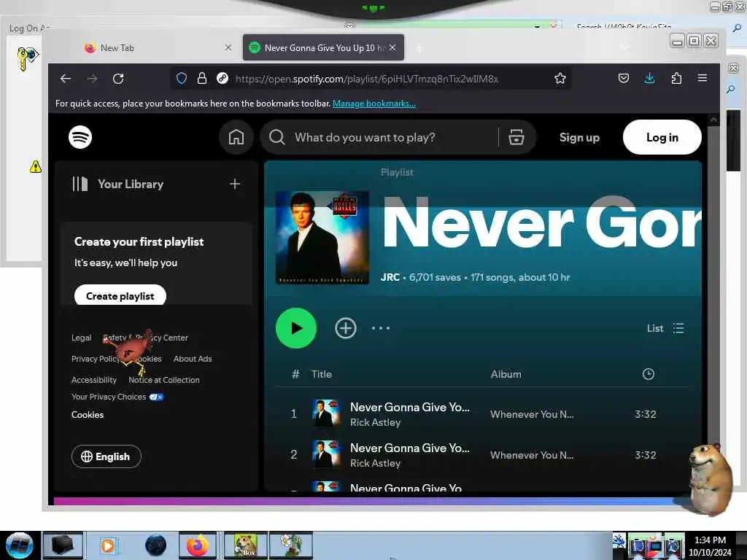This screenshot has height=560, width=747.
Task: Click Rick Astley under track 2
Action: tap(375, 463)
